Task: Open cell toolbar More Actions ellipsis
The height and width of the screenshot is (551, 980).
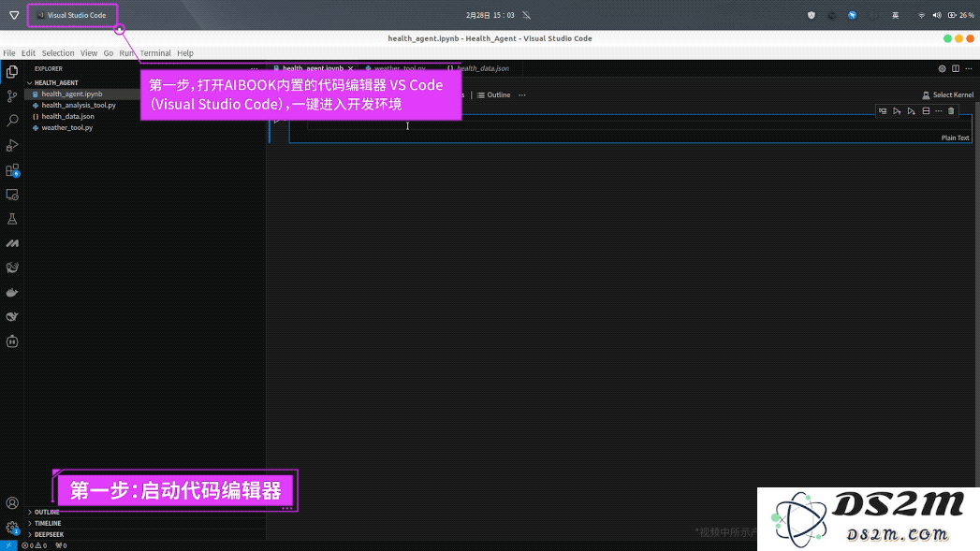Action: point(939,111)
